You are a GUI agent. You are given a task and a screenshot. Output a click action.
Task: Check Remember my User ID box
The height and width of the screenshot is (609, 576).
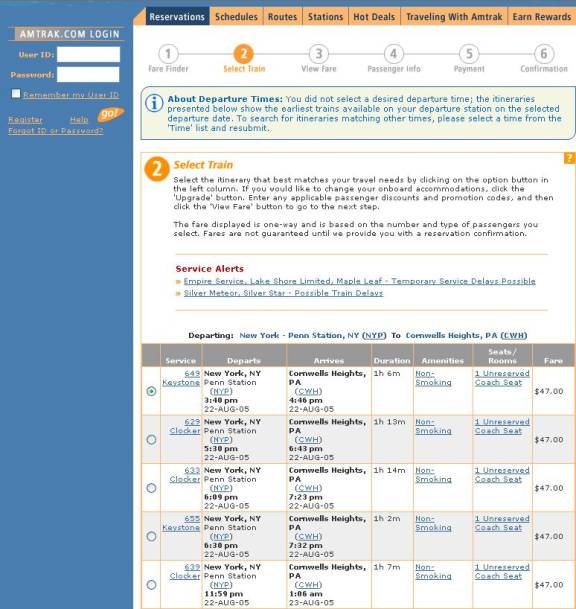tap(16, 94)
